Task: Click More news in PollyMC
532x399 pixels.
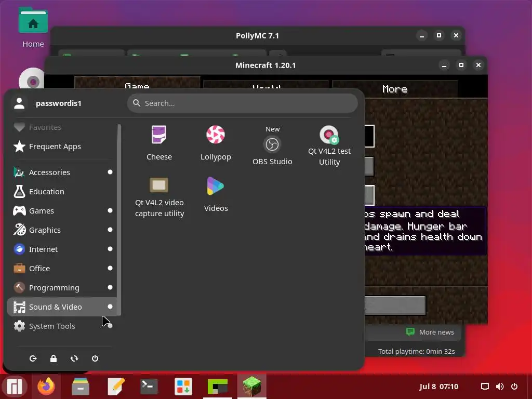Action: tap(430, 332)
